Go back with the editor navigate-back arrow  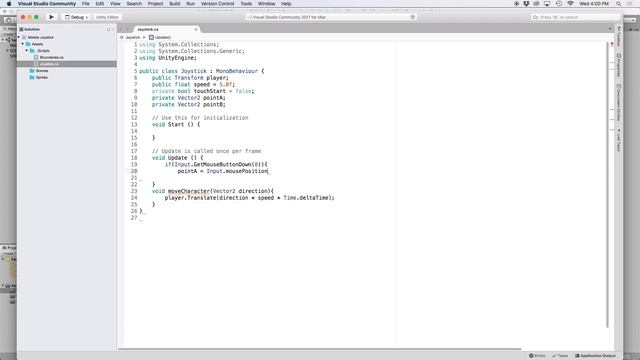pos(121,29)
